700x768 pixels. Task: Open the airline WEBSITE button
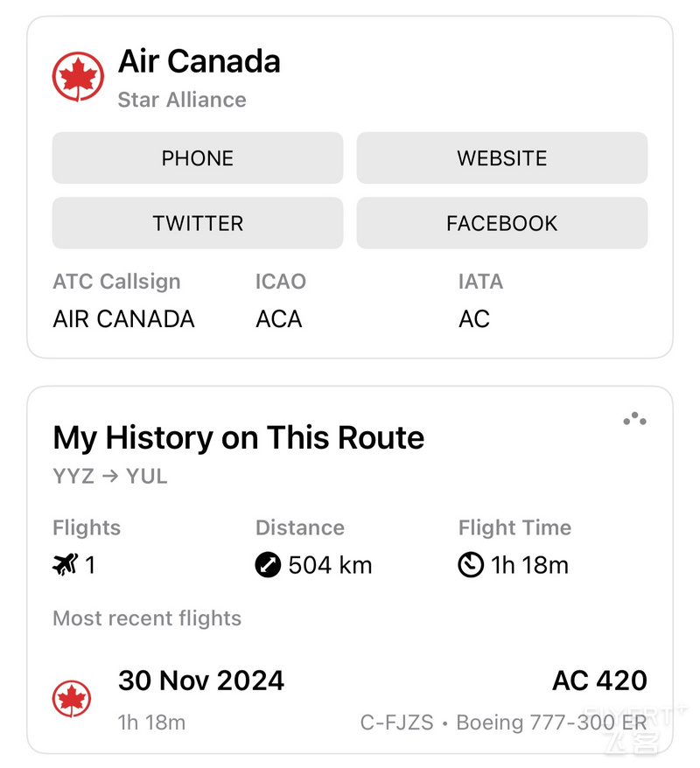[x=501, y=157]
